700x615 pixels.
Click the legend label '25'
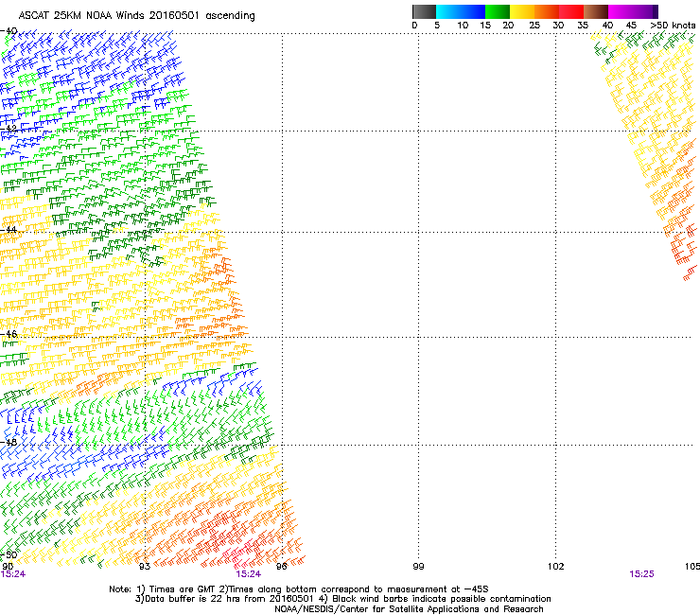[x=534, y=26]
